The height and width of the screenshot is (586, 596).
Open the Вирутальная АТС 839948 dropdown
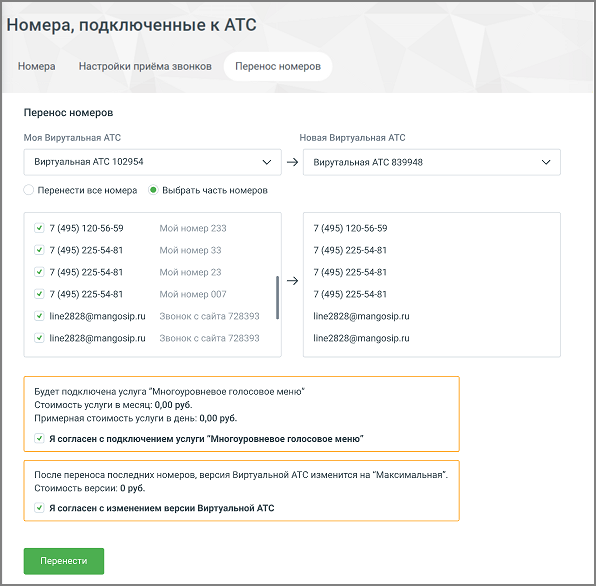(431, 162)
